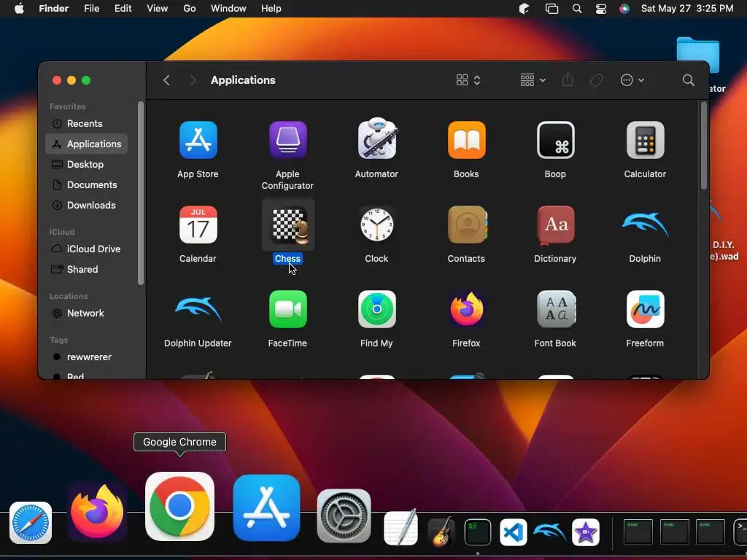Select the Dolphin Updater app icon
The height and width of the screenshot is (560, 747).
[198, 308]
